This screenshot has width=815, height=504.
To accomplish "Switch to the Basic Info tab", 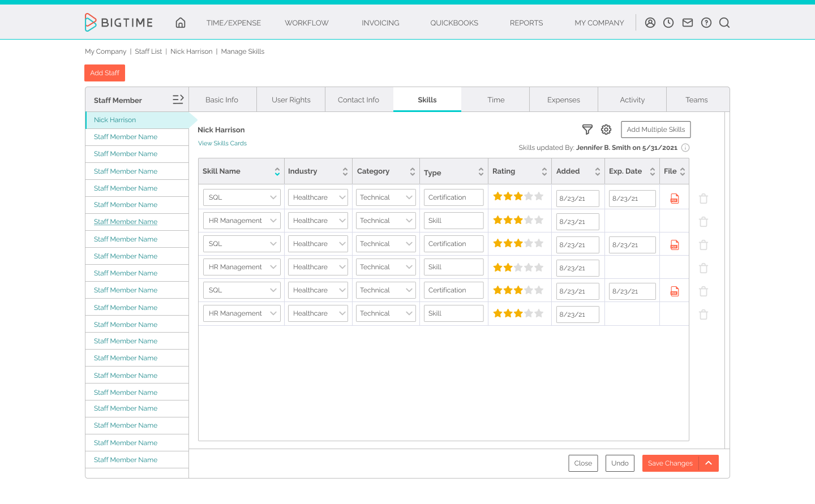I will pos(222,100).
